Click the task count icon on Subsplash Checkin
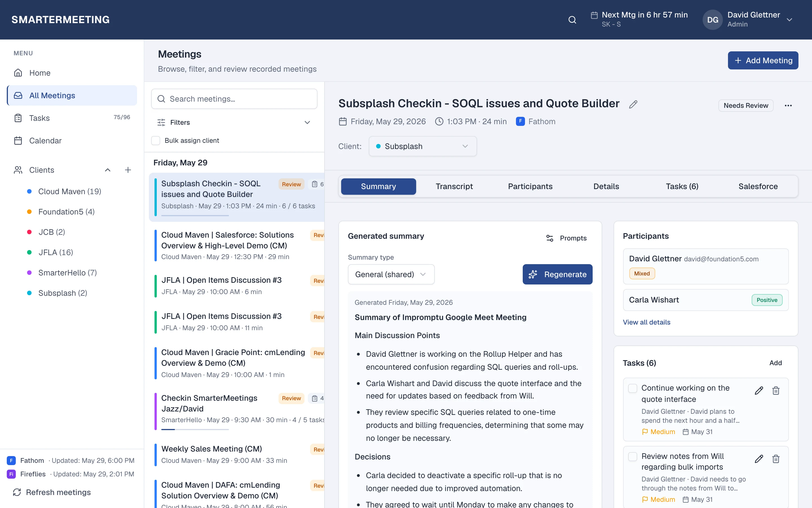Viewport: 812px width, 508px height. click(314, 184)
